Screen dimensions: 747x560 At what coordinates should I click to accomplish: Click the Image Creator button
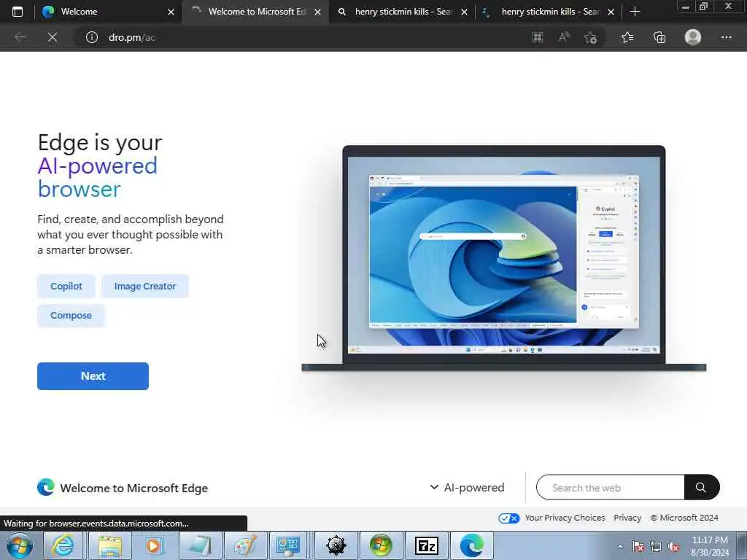(x=145, y=286)
